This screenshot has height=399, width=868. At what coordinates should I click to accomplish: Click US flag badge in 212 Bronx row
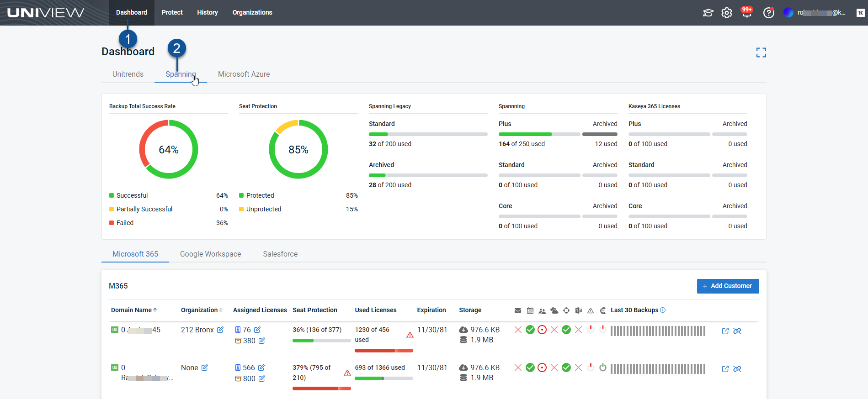[115, 330]
